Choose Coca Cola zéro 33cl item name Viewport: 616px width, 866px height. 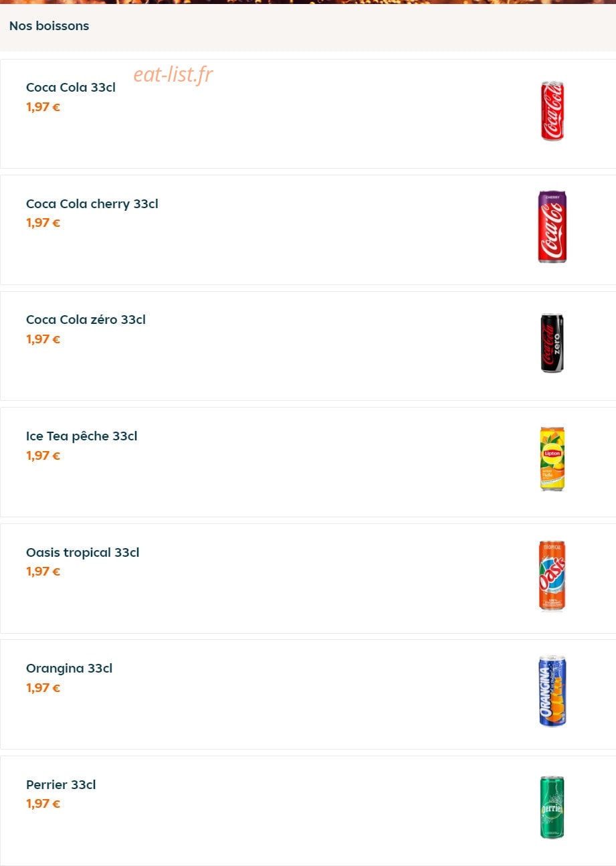coord(86,319)
